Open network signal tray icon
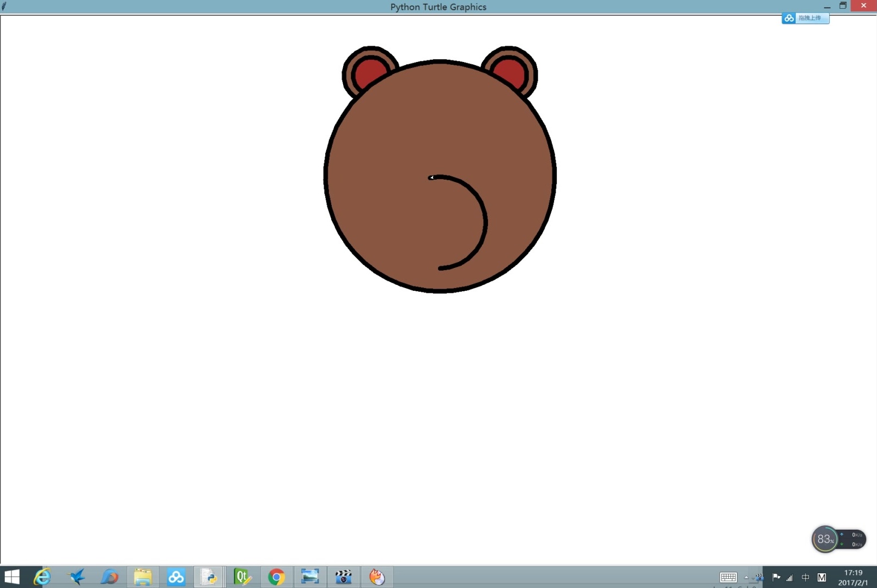 [790, 578]
